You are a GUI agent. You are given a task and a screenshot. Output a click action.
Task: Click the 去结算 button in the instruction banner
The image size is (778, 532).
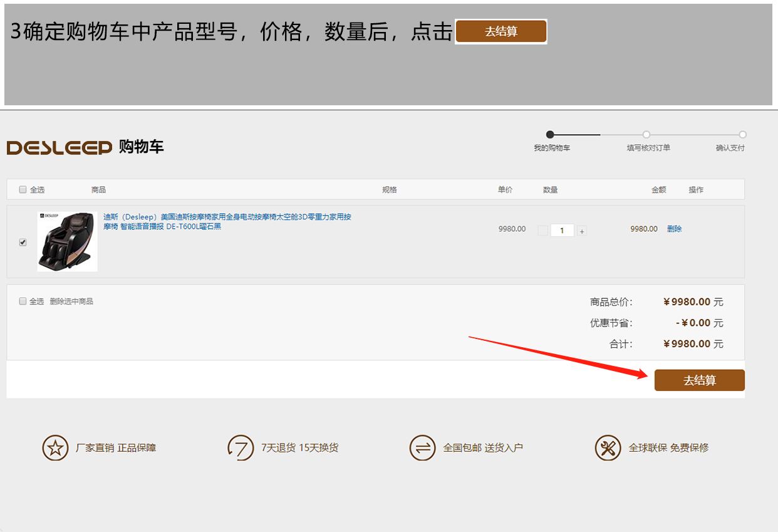pyautogui.click(x=501, y=31)
